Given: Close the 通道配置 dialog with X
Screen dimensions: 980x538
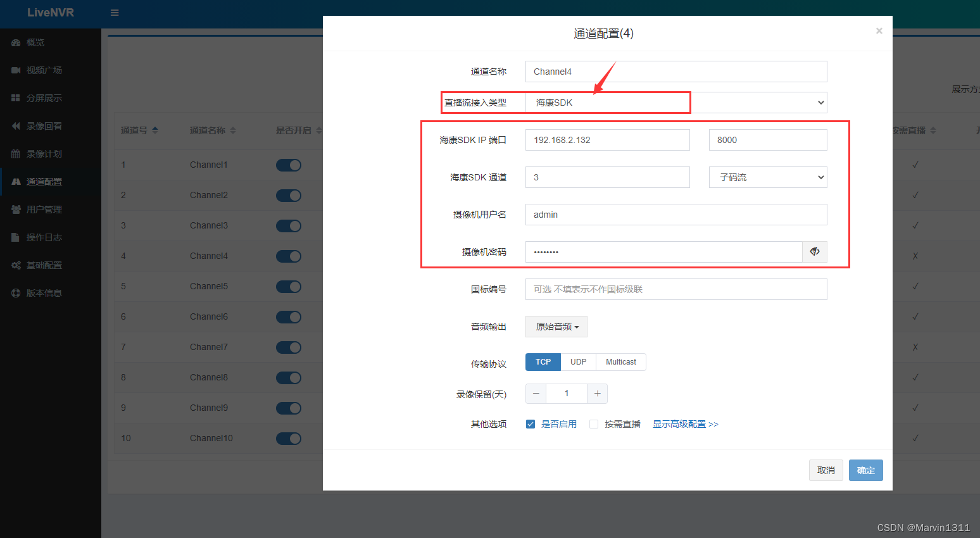Looking at the screenshot, I should tap(879, 31).
